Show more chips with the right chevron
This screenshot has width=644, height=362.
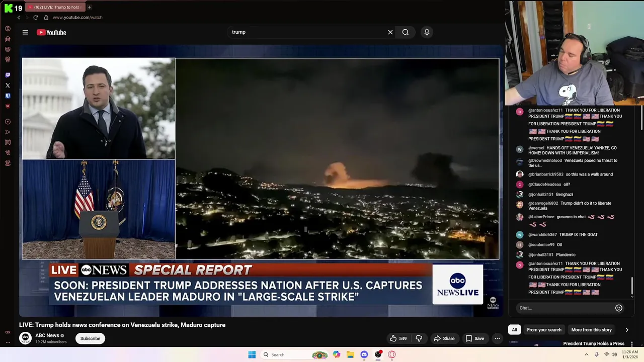tap(627, 330)
